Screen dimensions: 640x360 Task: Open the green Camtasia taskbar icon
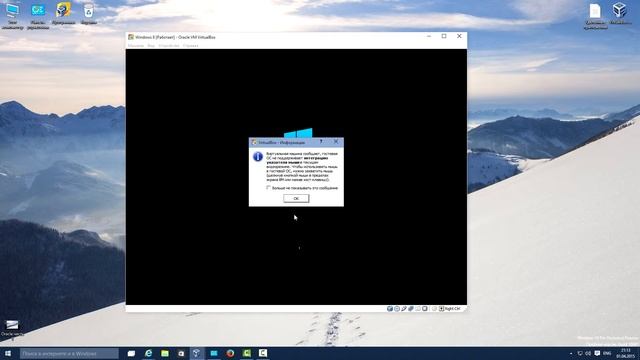tap(247, 353)
